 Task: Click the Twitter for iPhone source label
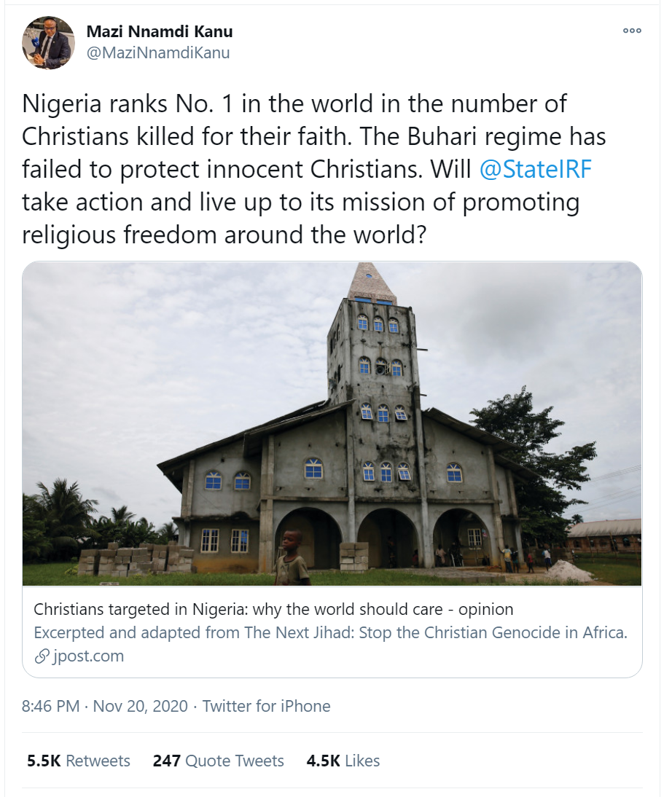(x=266, y=706)
